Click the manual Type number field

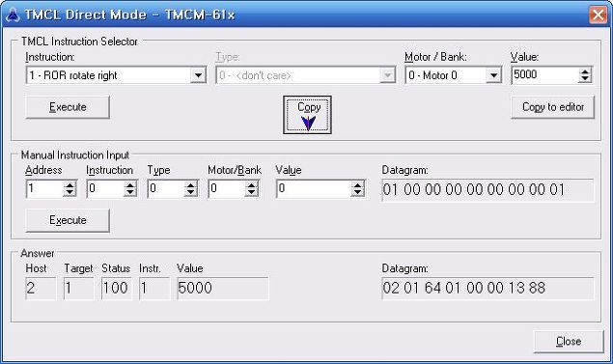tap(166, 189)
